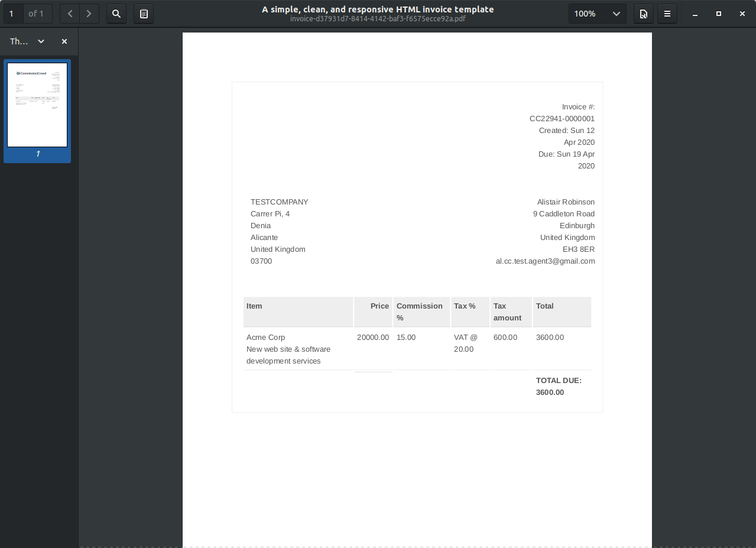Open the sidebar Thumbnails view selector
This screenshot has height=548, width=756.
pyautogui.click(x=27, y=41)
